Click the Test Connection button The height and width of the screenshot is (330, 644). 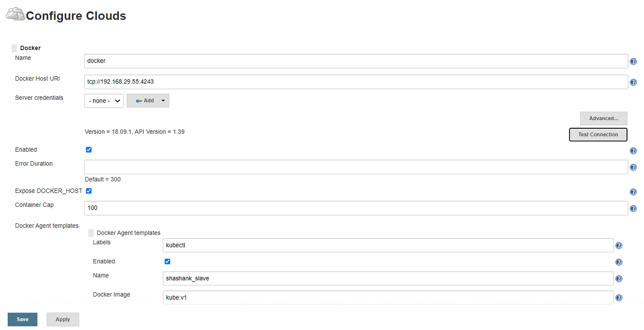(x=598, y=134)
